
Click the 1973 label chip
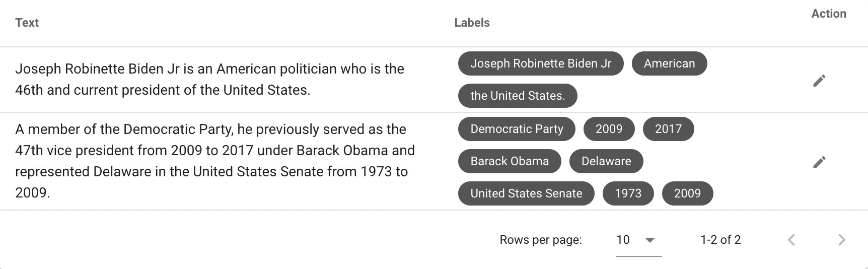pyautogui.click(x=628, y=193)
